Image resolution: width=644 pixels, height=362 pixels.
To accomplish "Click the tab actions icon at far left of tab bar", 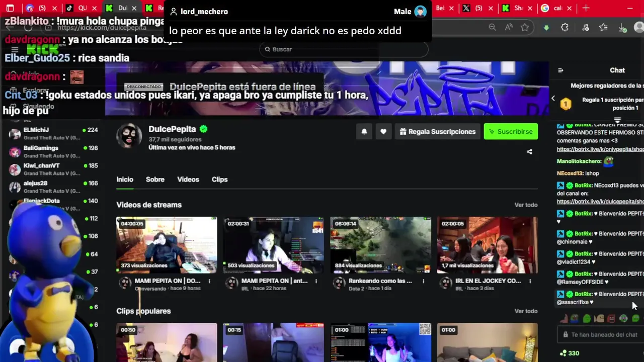I will pyautogui.click(x=10, y=8).
